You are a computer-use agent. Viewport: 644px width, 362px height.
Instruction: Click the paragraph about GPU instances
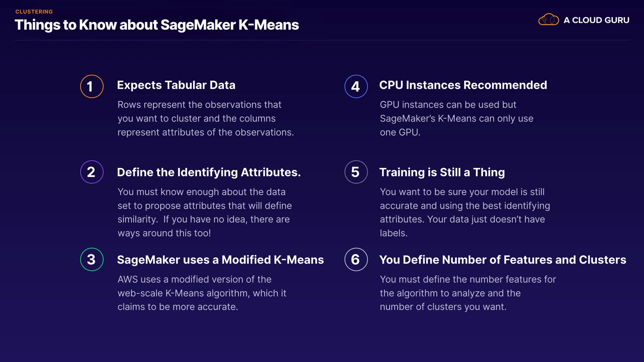[x=456, y=118]
